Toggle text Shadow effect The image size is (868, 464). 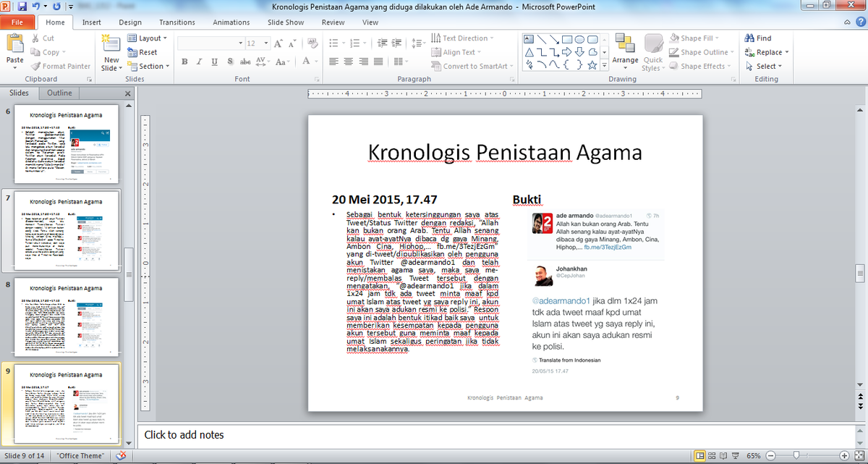click(x=229, y=62)
